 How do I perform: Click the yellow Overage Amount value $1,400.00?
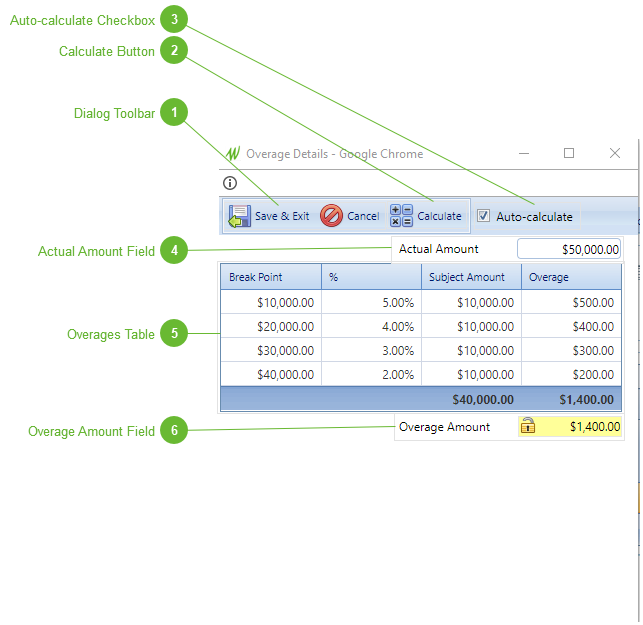point(595,427)
